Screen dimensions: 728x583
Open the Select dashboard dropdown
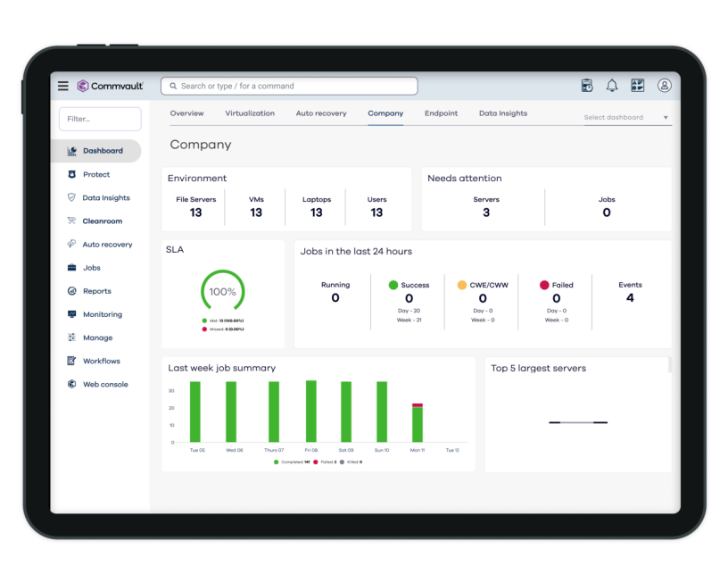coord(625,118)
